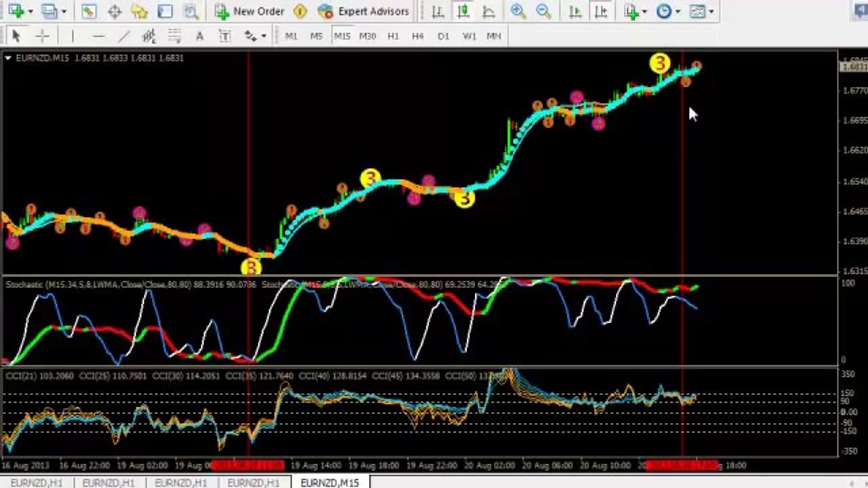This screenshot has height=488, width=868.
Task: Toggle chart auto scroll
Action: click(575, 11)
